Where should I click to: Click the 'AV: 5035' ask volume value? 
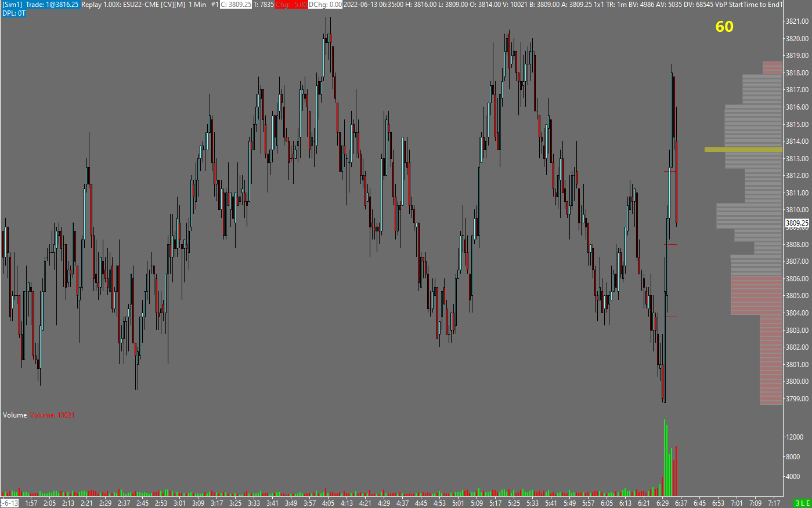670,5
